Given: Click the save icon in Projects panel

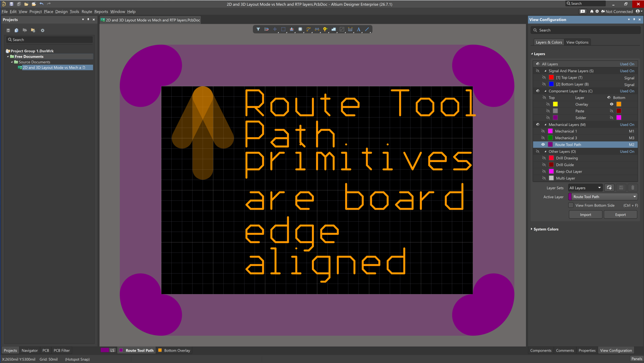Looking at the screenshot, I should 8,30.
